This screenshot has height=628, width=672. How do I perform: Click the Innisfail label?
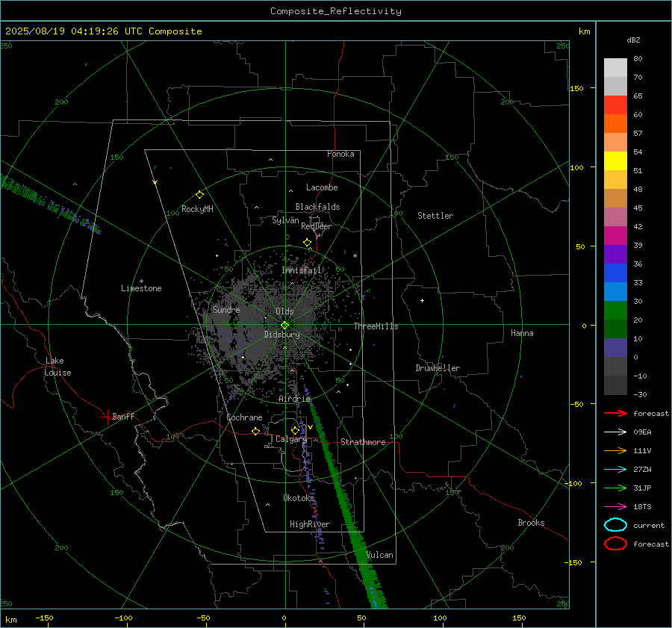point(301,270)
